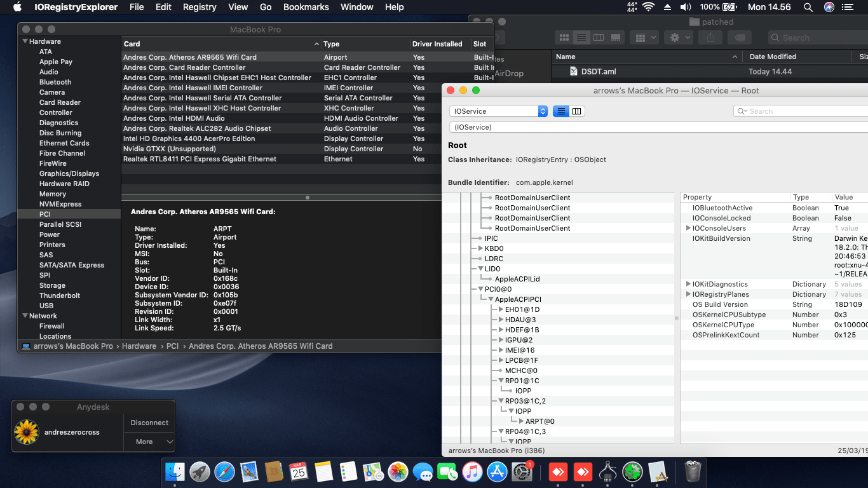Open the Trash in the Dock

click(692, 472)
